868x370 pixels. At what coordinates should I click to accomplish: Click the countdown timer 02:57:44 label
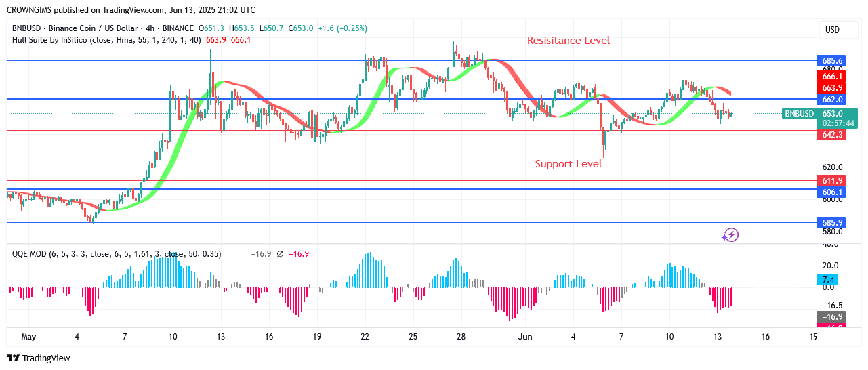(x=838, y=123)
